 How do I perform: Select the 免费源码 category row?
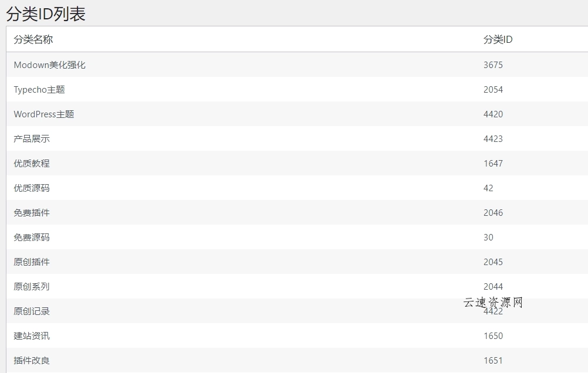pos(32,238)
